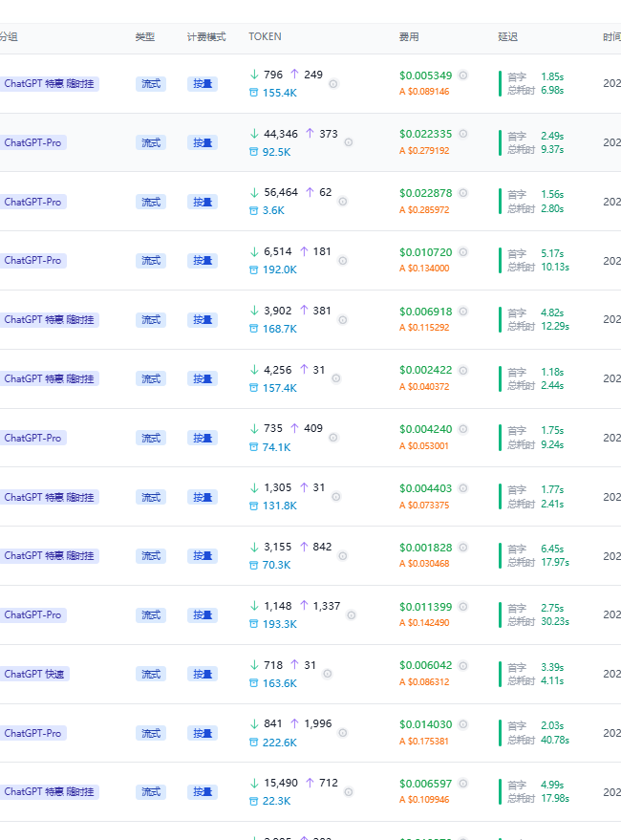
Task: Click the info icon beside tokens 44,346 / 373
Action: (349, 142)
